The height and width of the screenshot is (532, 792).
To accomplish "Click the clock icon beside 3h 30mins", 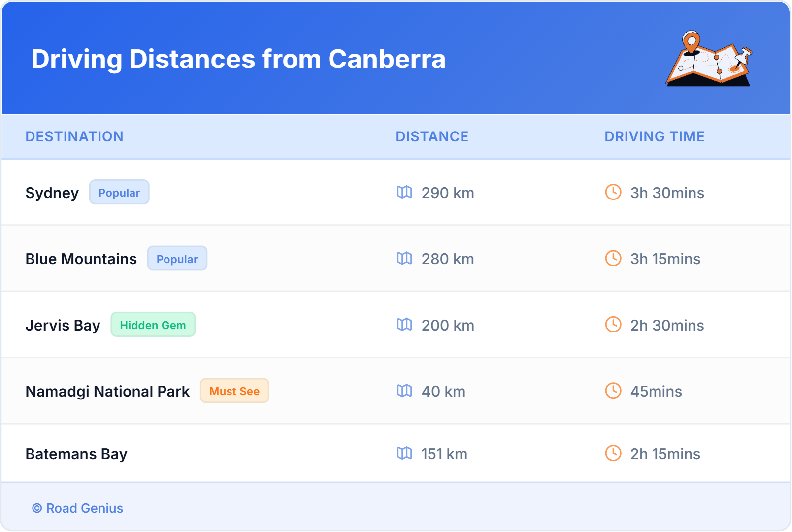I will coord(613,192).
